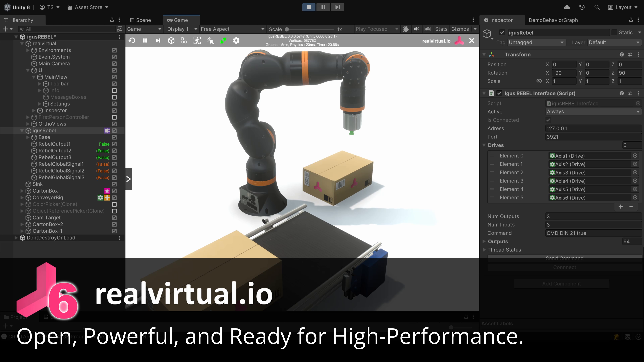Expand the Thread Status foldout
This screenshot has width=644, height=362.
(x=484, y=250)
